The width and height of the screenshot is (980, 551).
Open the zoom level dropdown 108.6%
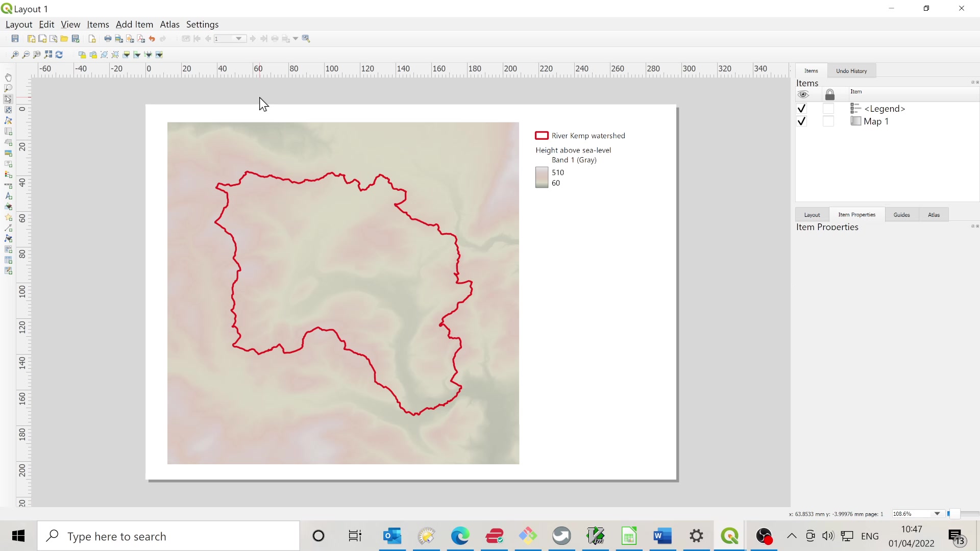937,514
